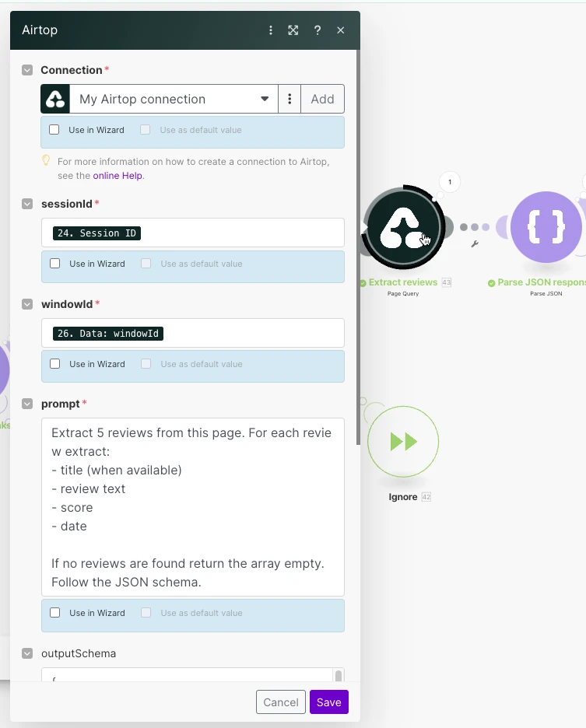Enable Use in Wizard for windowId
Screen dimensions: 586x728
pyautogui.click(x=54, y=364)
